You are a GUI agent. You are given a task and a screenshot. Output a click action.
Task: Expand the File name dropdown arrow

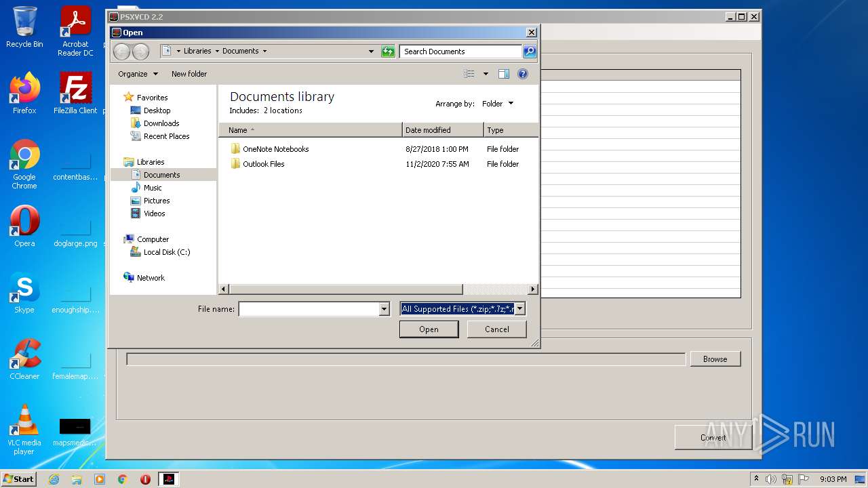coord(384,309)
